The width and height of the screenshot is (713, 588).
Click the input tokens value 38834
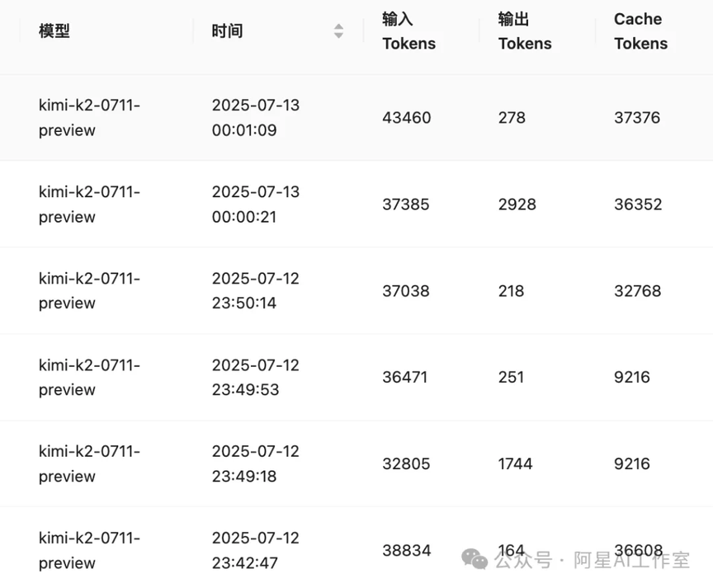pyautogui.click(x=407, y=551)
